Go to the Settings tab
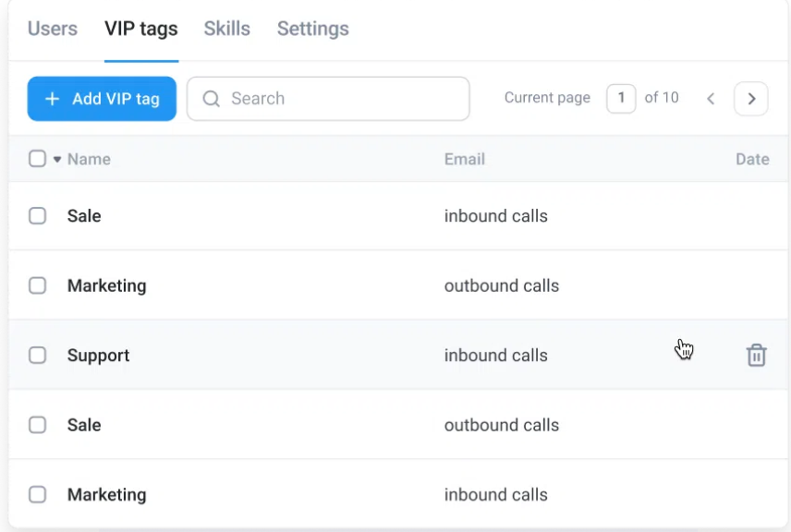 click(x=312, y=29)
